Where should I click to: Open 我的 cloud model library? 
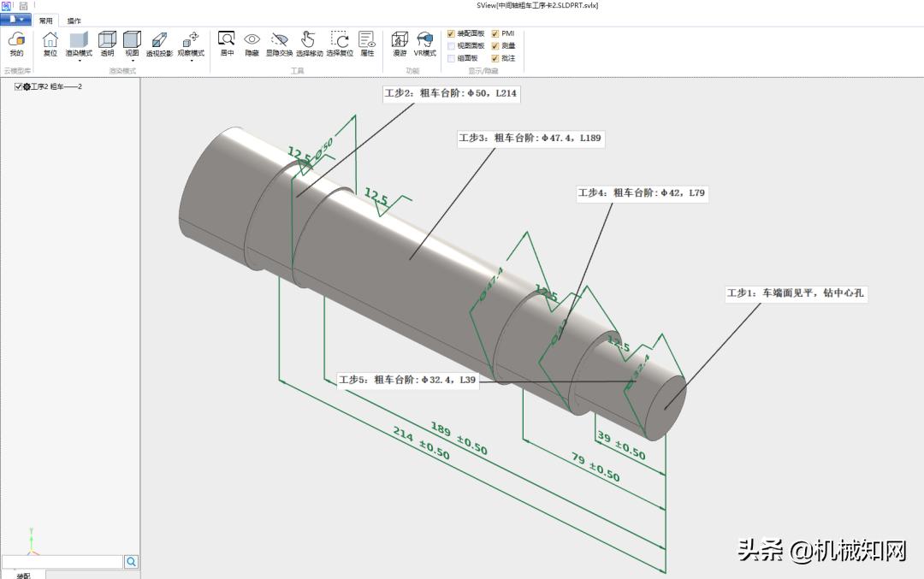(16, 43)
